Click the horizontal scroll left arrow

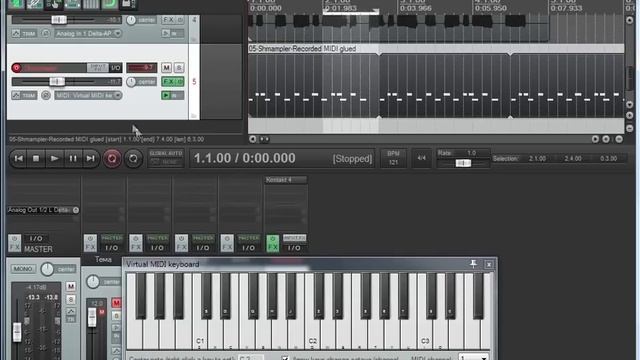[253, 139]
